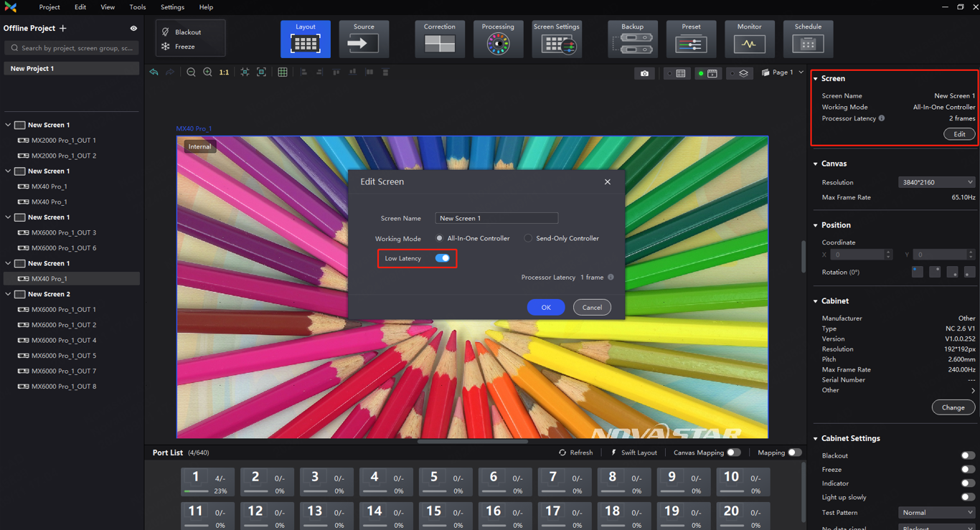Viewport: 980px width, 530px height.
Task: Open the Processing module
Action: click(x=498, y=39)
